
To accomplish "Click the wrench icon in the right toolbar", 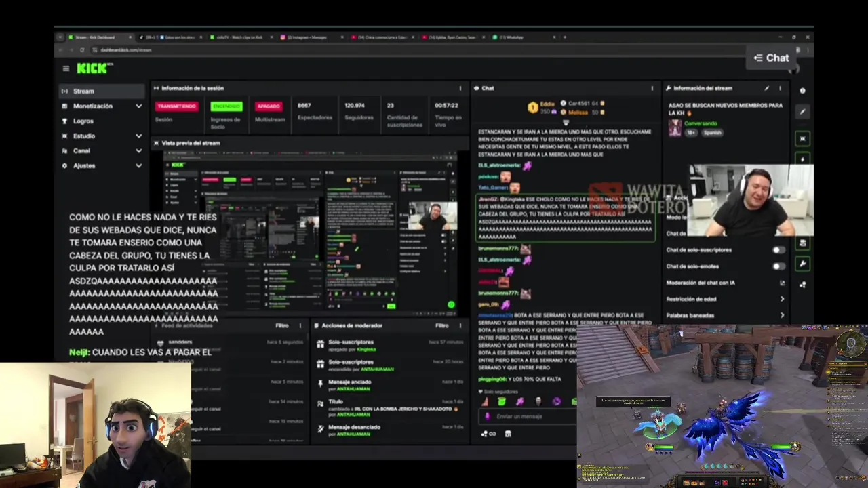I will (x=802, y=264).
